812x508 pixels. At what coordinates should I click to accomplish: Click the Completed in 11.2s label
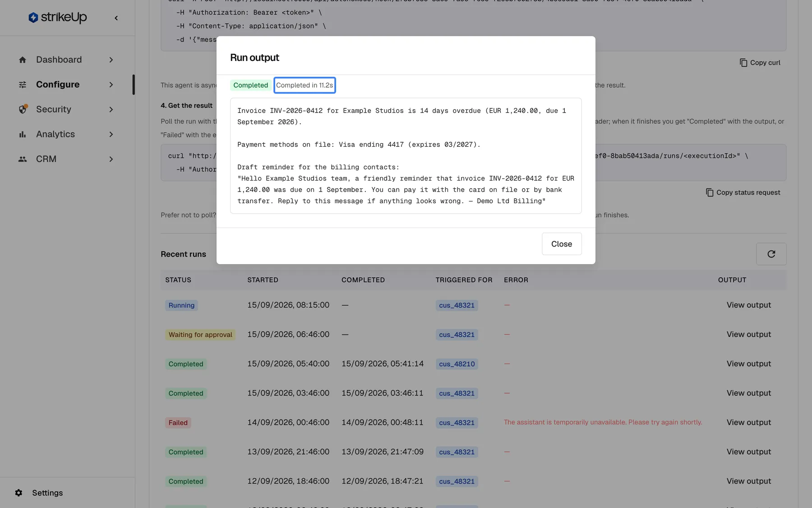(304, 85)
